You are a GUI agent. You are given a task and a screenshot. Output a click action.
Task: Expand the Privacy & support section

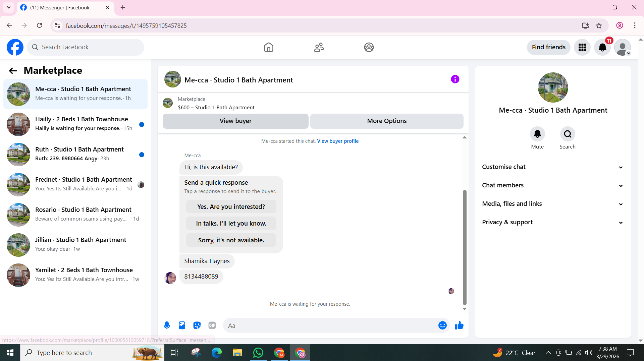click(553, 222)
